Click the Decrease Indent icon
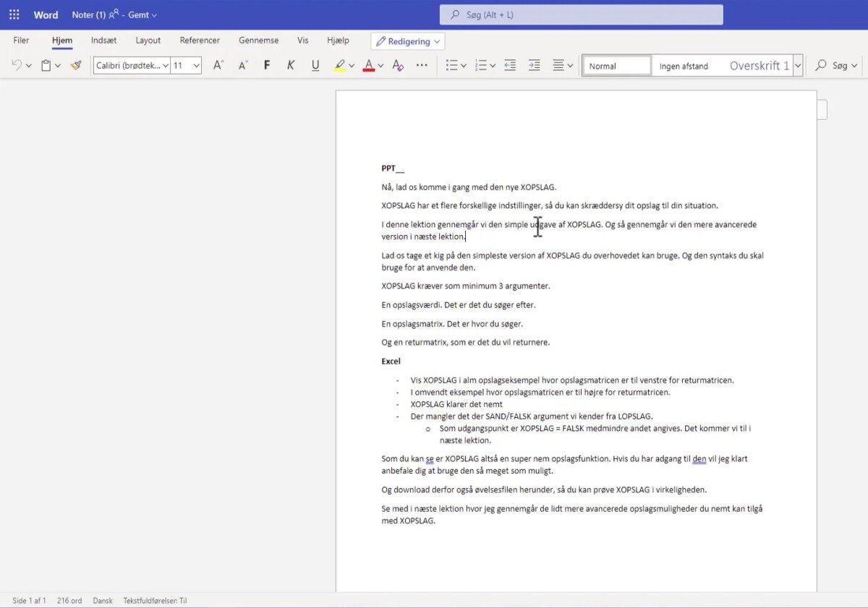Screen dimensions: 868x608 tap(510, 65)
